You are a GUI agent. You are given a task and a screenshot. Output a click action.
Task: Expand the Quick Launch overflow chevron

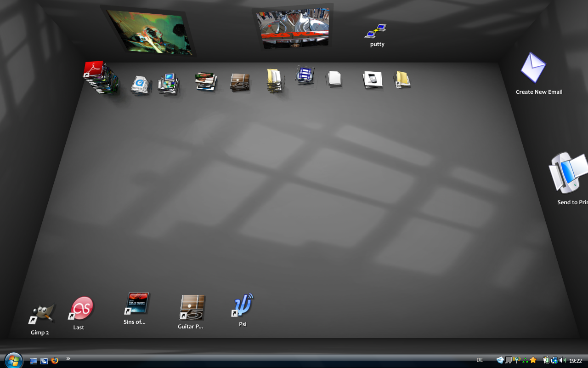(x=68, y=359)
